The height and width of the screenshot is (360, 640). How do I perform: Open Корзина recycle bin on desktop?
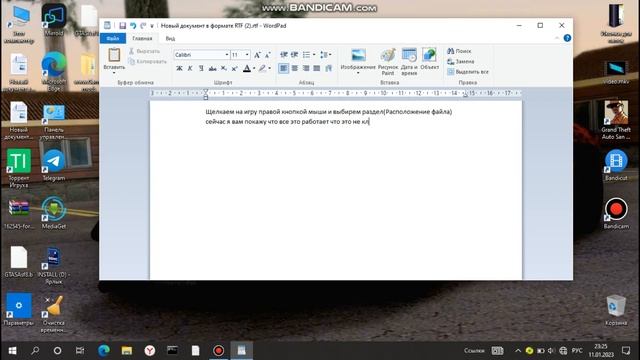tap(616, 310)
